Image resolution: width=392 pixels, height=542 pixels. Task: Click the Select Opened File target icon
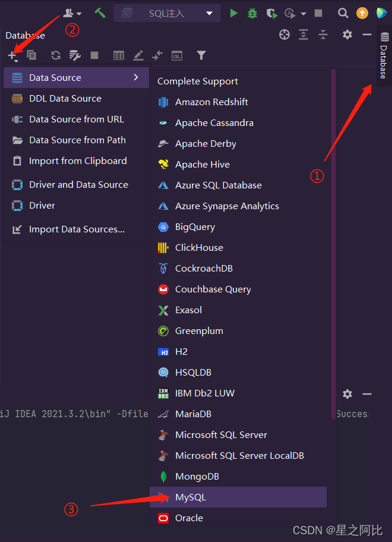284,34
